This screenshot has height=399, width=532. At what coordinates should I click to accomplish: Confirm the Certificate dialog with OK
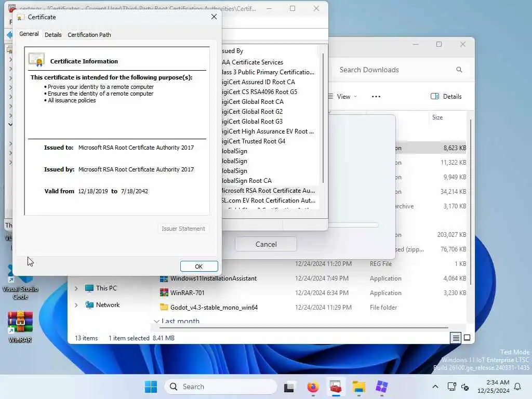[199, 267]
